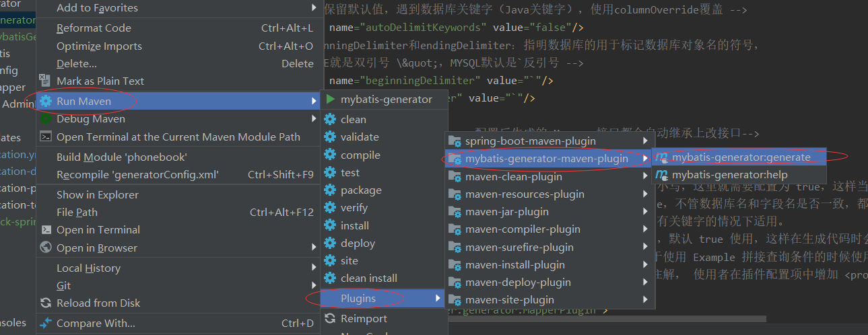Expand the maven-resources-plugin submenu arrow

(646, 194)
